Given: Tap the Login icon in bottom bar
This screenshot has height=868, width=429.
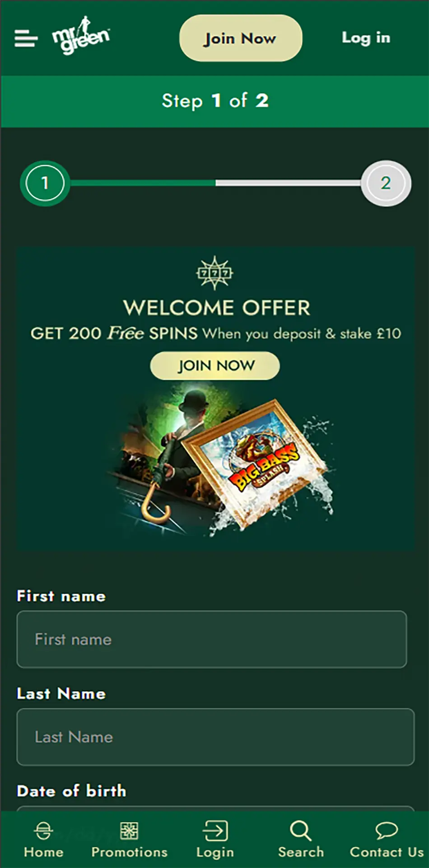Looking at the screenshot, I should (215, 831).
